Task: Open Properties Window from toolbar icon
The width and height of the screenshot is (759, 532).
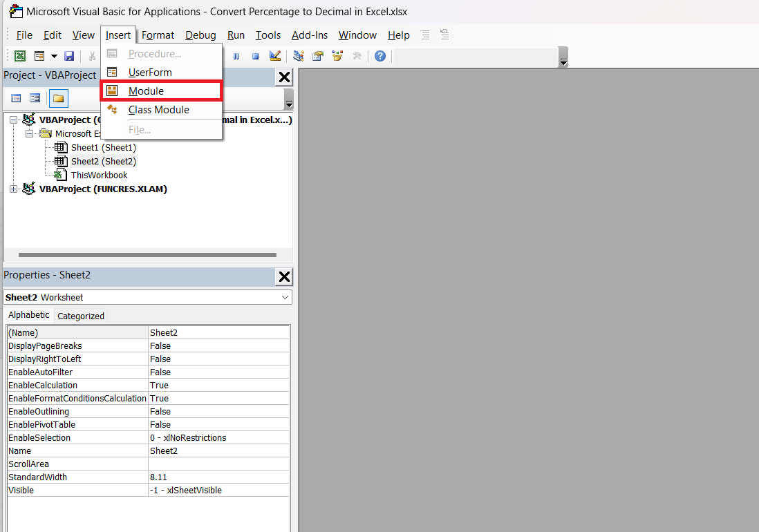Action: [318, 56]
